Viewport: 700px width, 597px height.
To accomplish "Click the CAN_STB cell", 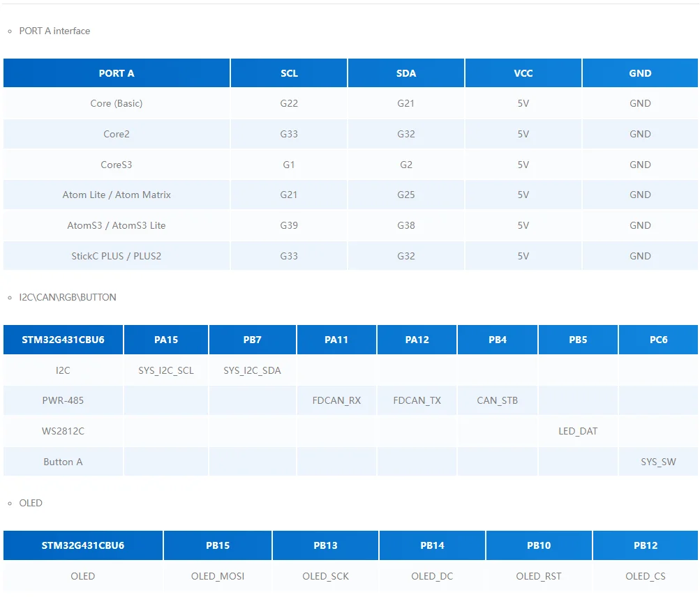I will click(x=498, y=400).
